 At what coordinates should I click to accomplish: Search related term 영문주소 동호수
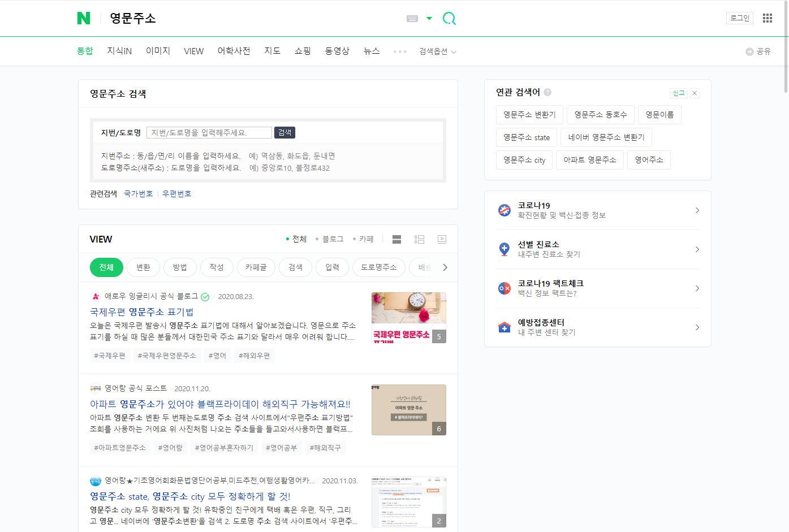pyautogui.click(x=601, y=115)
